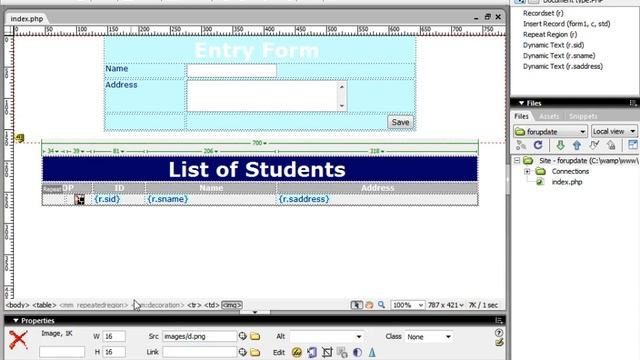Screen dimensions: 640x360
Task: Browse for Link file with folder icon
Action: pyautogui.click(x=255, y=352)
